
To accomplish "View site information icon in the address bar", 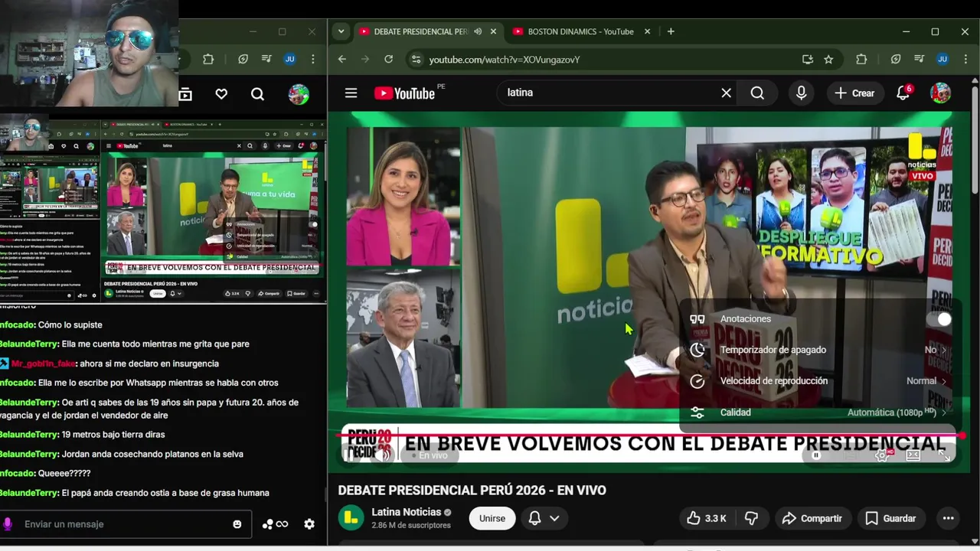I will pos(415,59).
